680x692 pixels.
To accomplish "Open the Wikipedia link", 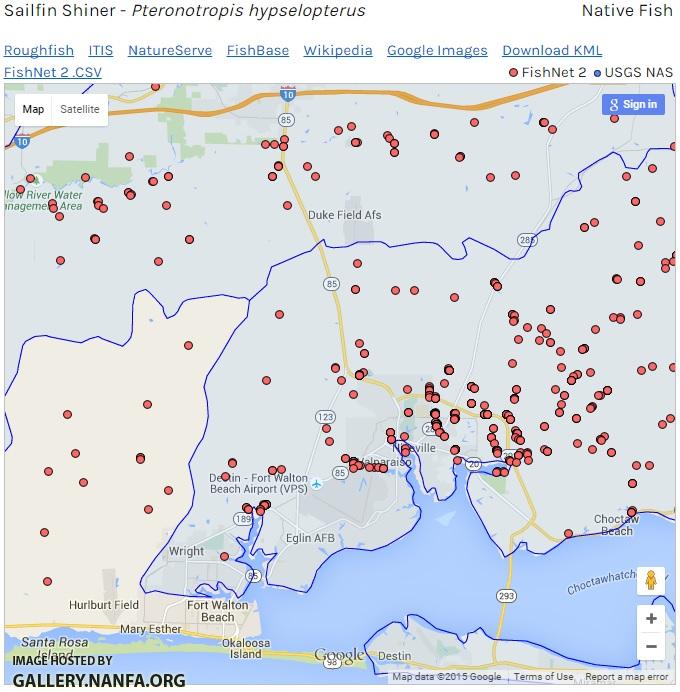I will 338,50.
